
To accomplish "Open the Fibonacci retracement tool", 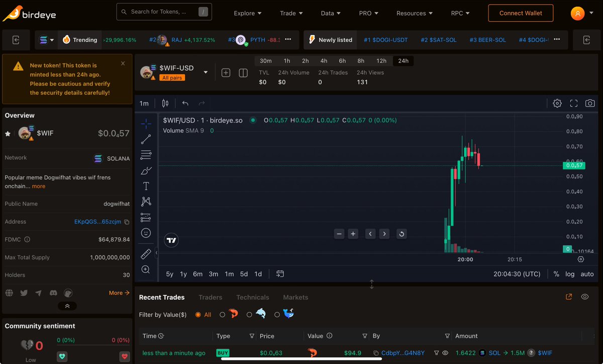I will 146,155.
